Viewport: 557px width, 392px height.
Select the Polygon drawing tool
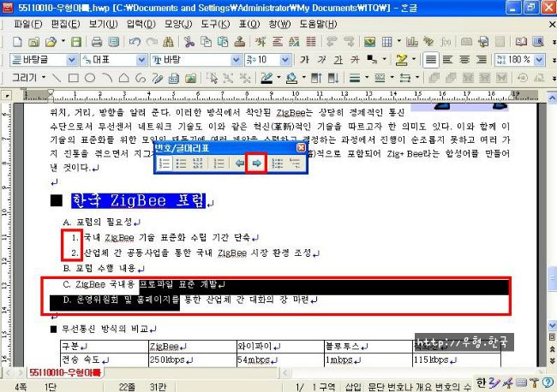[123, 78]
